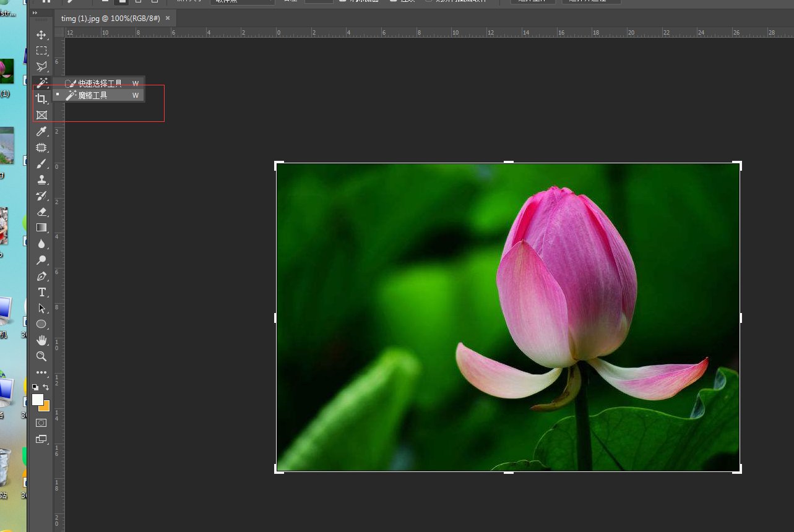Select the Eyedropper tool
Viewport: 794px width, 532px height.
(41, 131)
